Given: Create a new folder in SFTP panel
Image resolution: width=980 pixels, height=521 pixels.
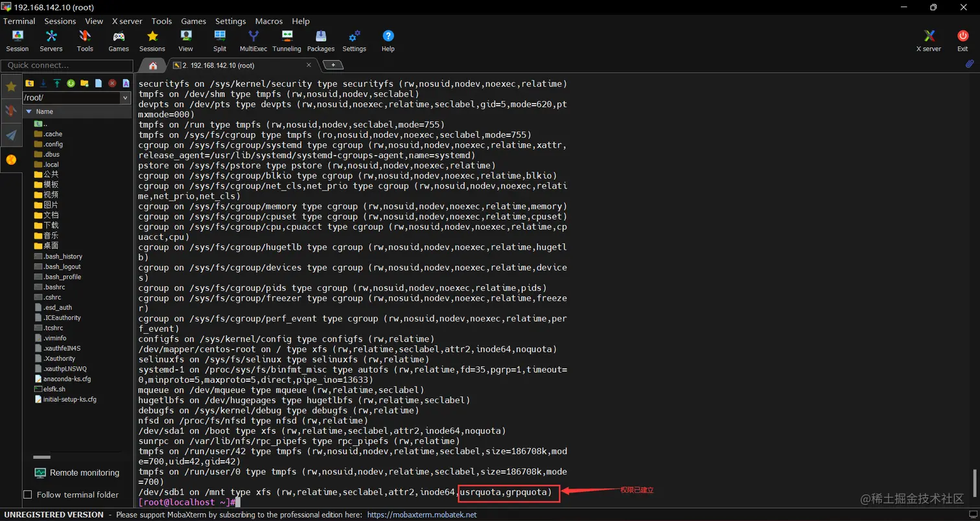Looking at the screenshot, I should pos(84,83).
